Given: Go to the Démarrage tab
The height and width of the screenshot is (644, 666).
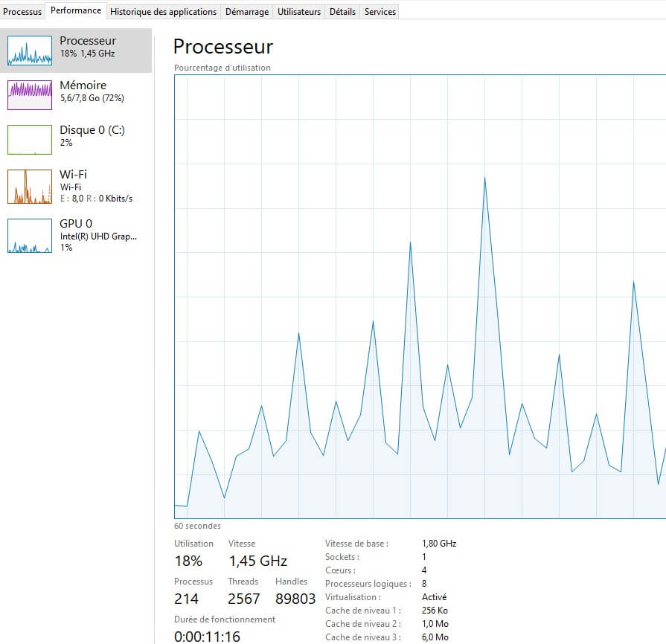Looking at the screenshot, I should tap(246, 12).
